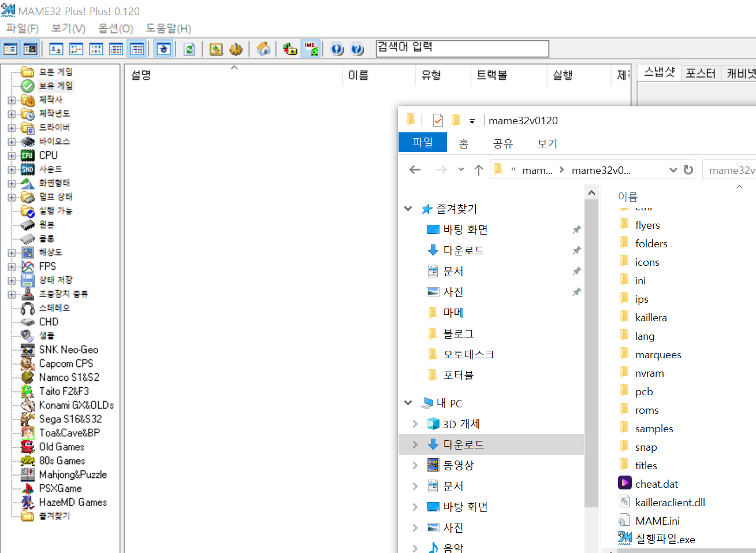
Task: Open the address bar history dropdown
Action: click(673, 170)
